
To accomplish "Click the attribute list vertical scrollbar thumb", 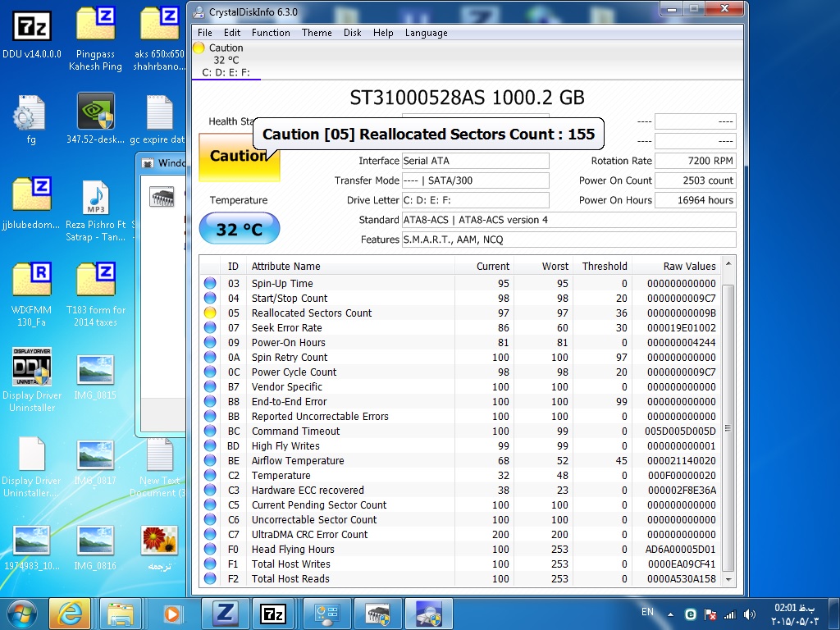I will point(728,428).
